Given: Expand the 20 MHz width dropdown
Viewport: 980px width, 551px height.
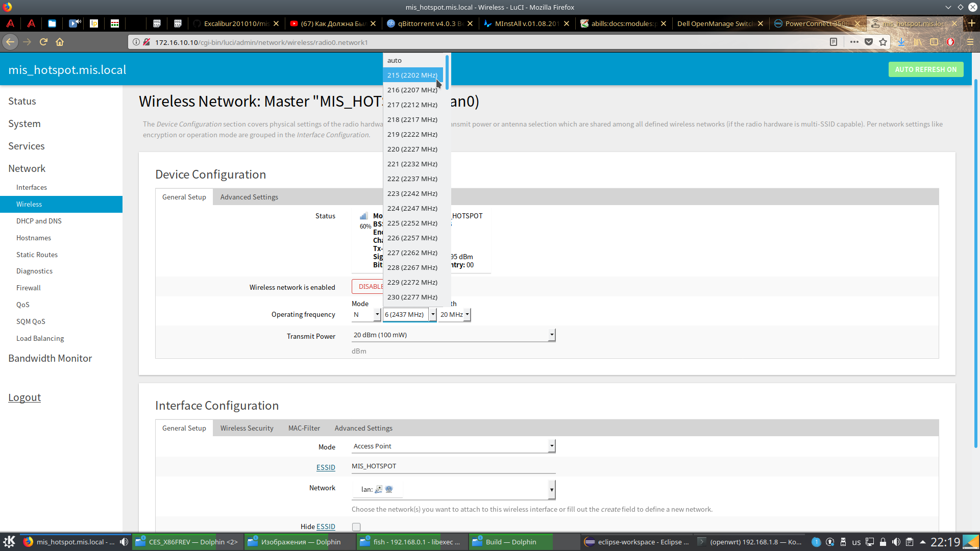Looking at the screenshot, I should (454, 315).
